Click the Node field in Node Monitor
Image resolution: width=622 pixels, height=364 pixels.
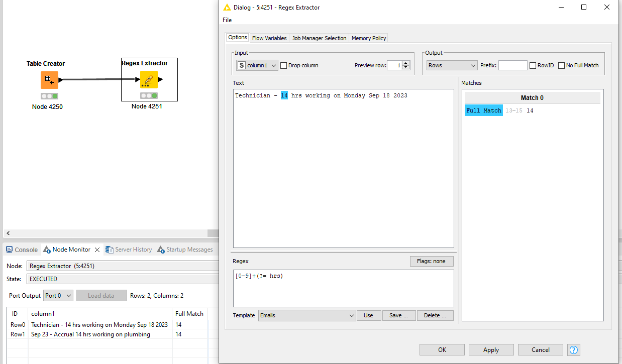124,266
